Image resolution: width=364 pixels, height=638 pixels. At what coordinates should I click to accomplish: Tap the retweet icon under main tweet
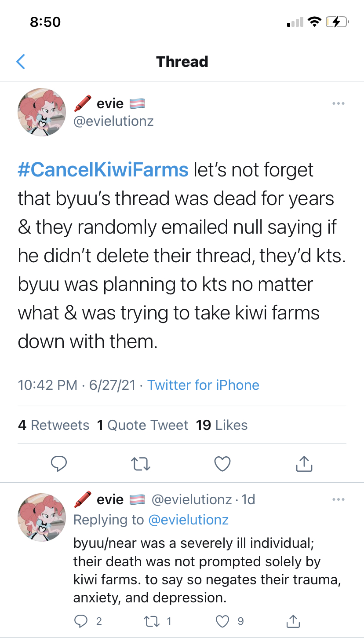[x=141, y=463]
